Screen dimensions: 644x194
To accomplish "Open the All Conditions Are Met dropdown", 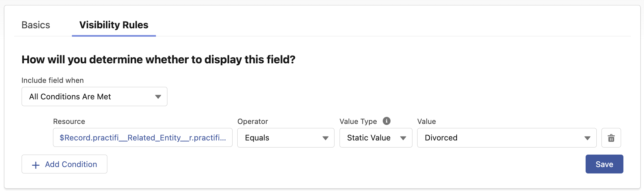I will coord(95,97).
